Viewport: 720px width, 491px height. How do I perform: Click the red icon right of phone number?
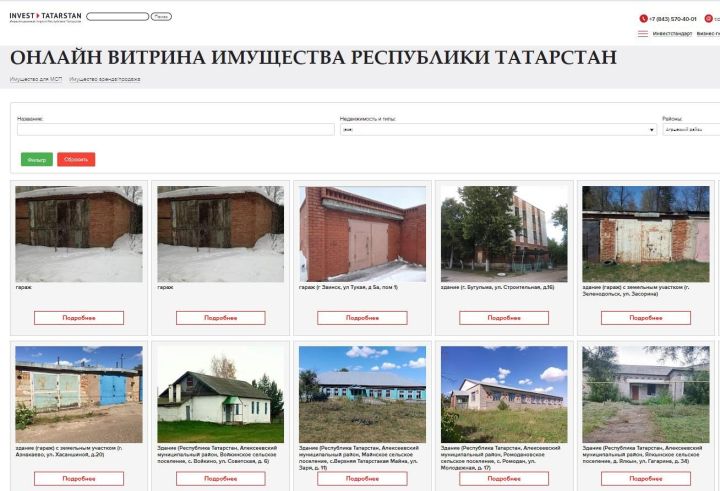point(709,19)
